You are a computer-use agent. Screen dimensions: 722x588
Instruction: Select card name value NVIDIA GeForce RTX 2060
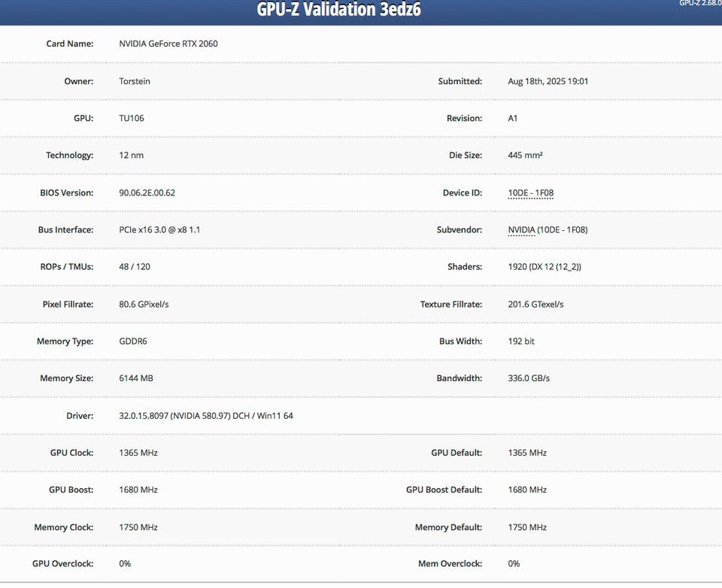[168, 44]
